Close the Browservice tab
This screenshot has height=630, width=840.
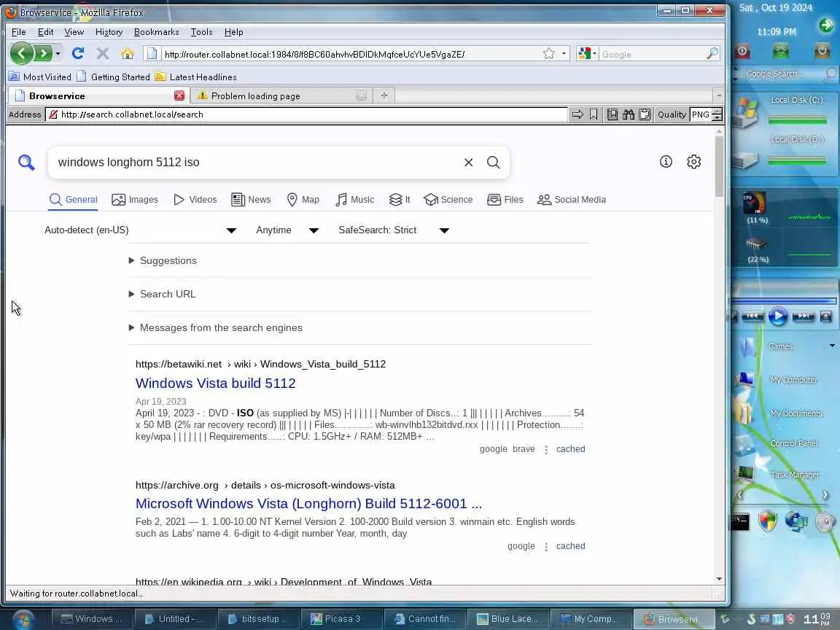click(179, 96)
